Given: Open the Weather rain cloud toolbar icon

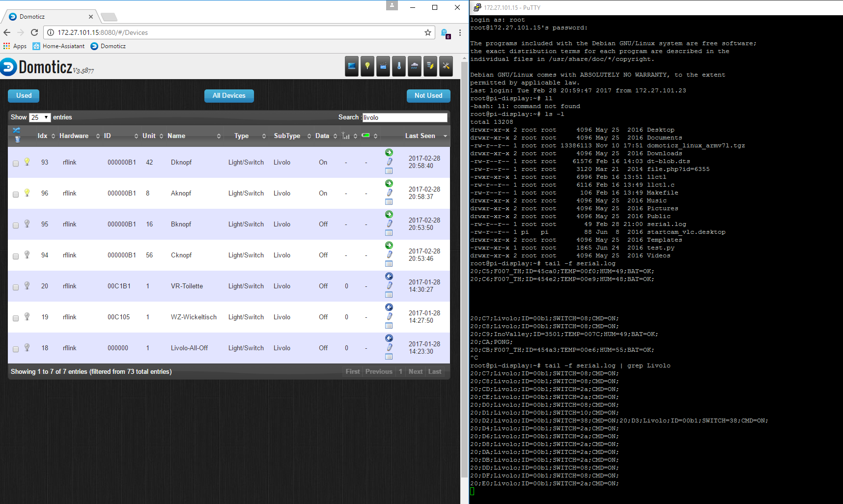Looking at the screenshot, I should (x=415, y=66).
